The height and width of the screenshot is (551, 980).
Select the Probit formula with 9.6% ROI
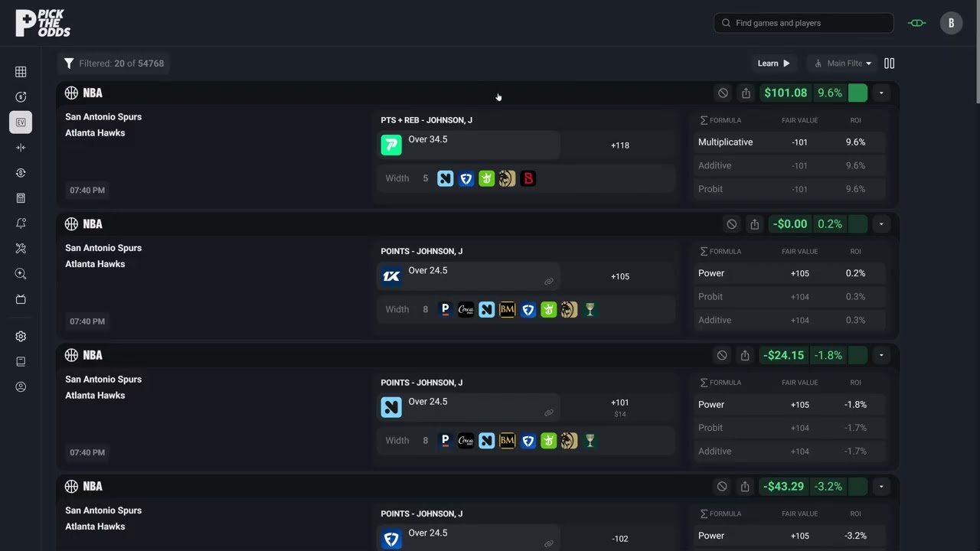pyautogui.click(x=790, y=189)
